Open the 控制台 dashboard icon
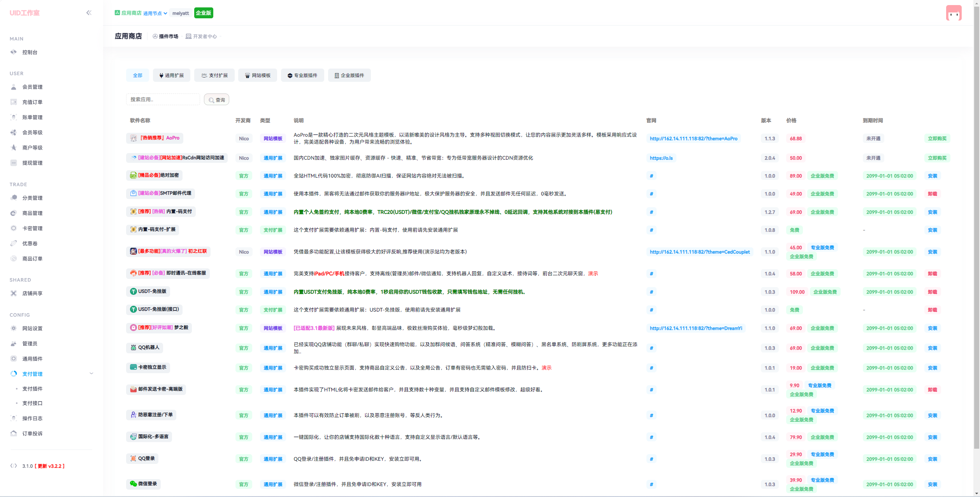Viewport: 980px width, 497px height. coord(14,52)
